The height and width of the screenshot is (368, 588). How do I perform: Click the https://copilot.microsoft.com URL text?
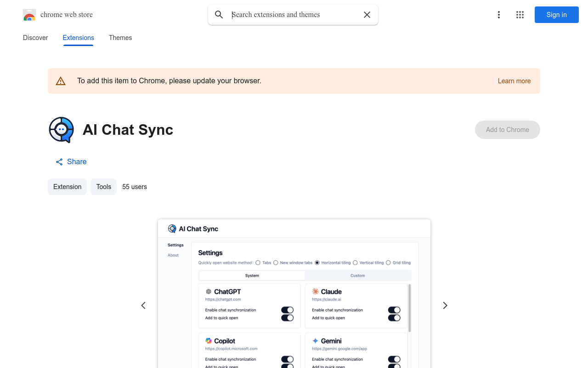pos(232,349)
